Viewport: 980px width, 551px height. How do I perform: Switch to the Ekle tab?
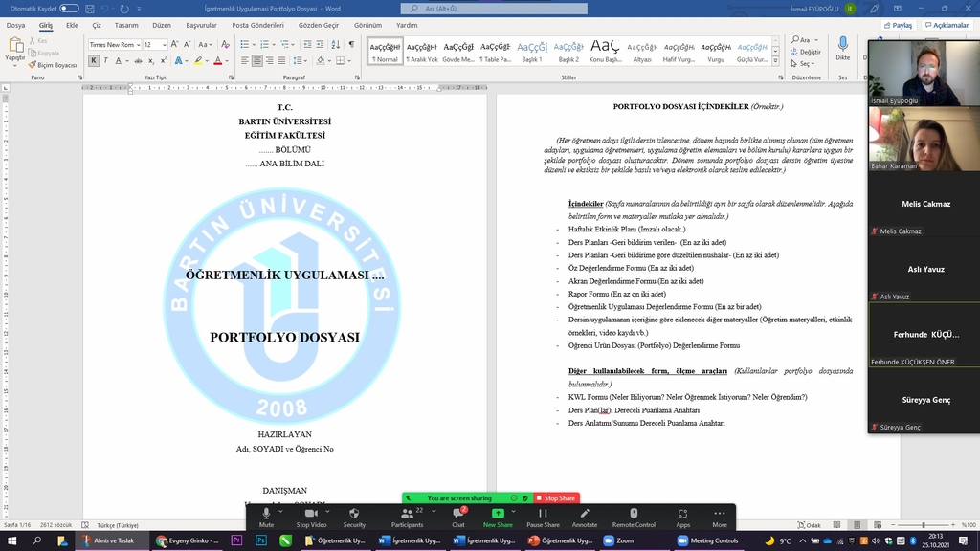coord(72,25)
